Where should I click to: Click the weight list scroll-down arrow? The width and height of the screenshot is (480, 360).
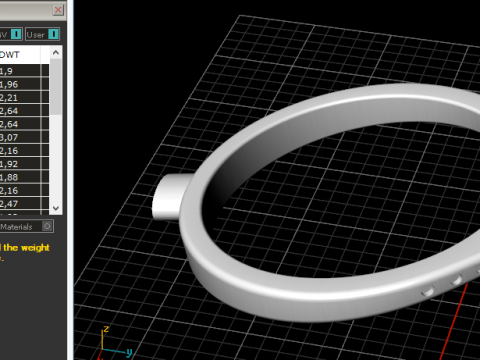(56, 208)
